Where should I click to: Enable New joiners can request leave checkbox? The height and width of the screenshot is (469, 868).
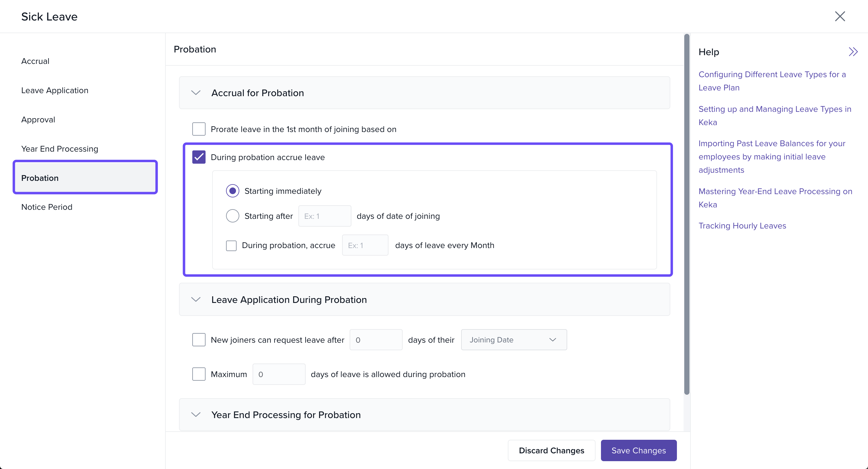(199, 340)
